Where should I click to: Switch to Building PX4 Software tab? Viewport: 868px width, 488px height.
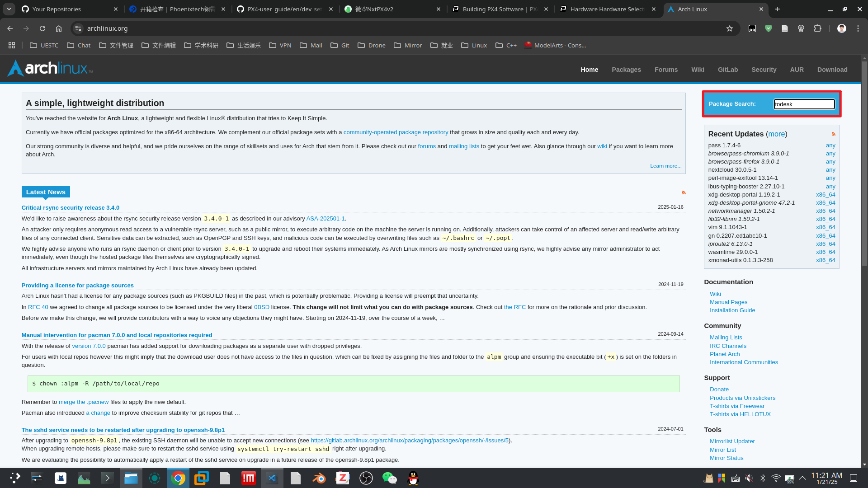pos(500,9)
